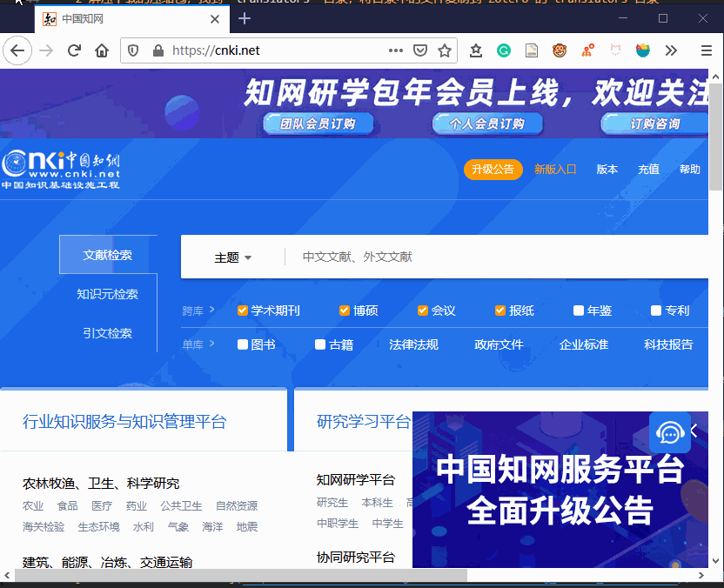Reload the cnki.net page

[74, 50]
